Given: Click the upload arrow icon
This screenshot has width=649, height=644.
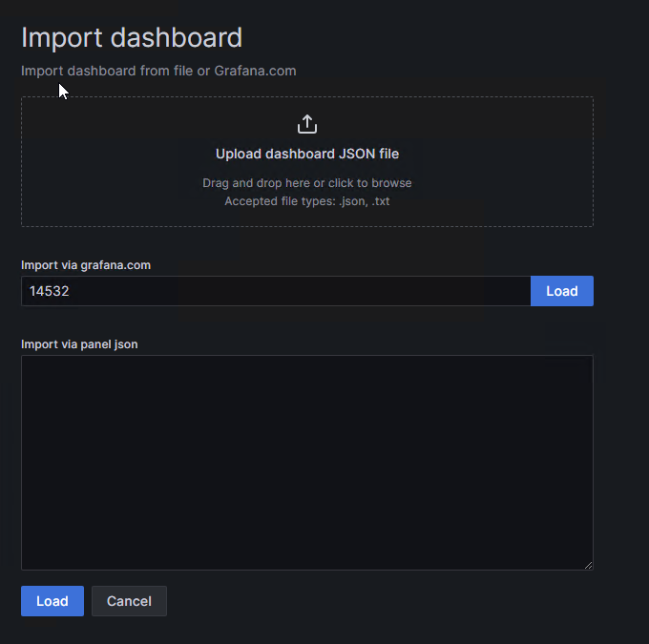Looking at the screenshot, I should pos(307,125).
